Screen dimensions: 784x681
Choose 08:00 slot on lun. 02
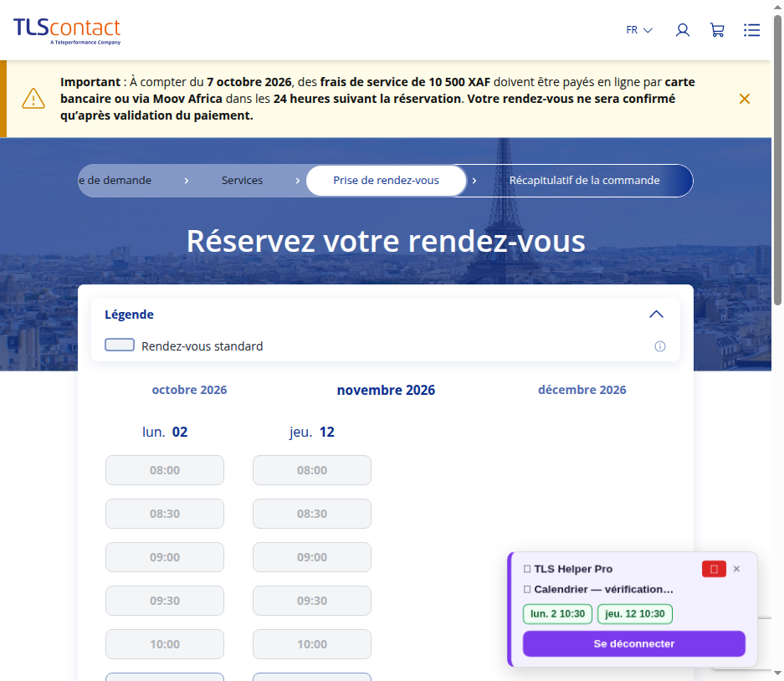(x=165, y=470)
